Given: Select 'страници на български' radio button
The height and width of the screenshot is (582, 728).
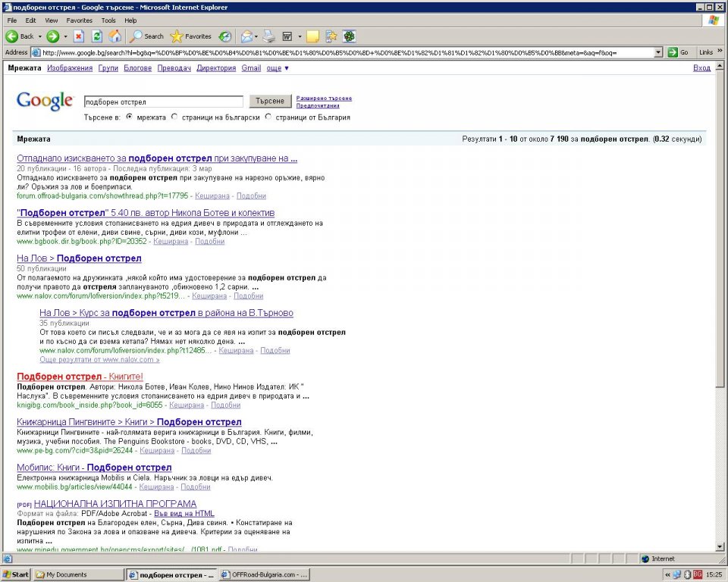Looking at the screenshot, I should coord(174,117).
